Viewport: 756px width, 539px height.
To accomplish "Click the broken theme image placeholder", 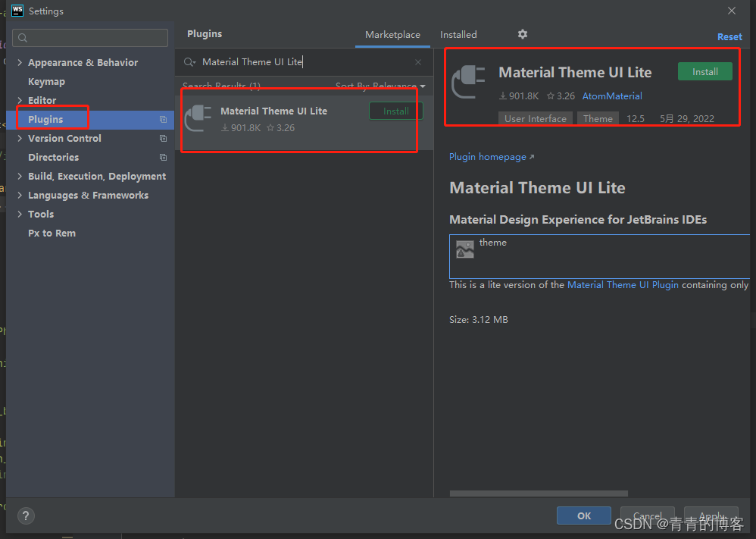I will [x=465, y=249].
